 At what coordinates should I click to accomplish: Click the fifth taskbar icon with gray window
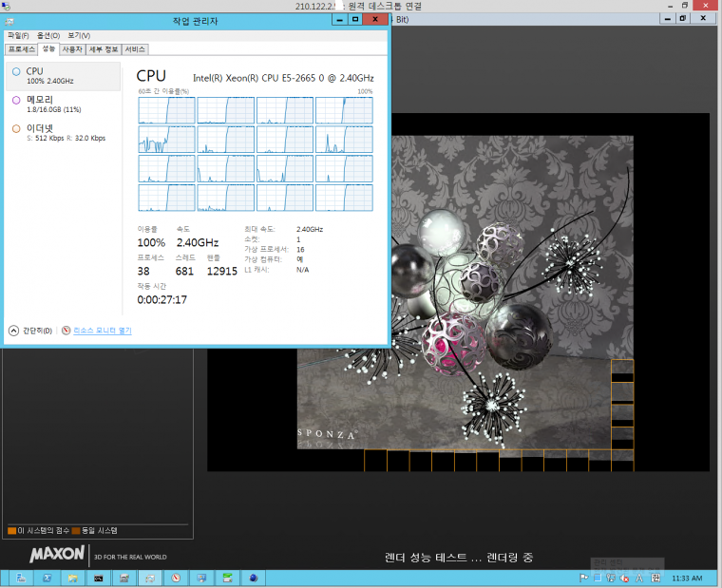124,578
